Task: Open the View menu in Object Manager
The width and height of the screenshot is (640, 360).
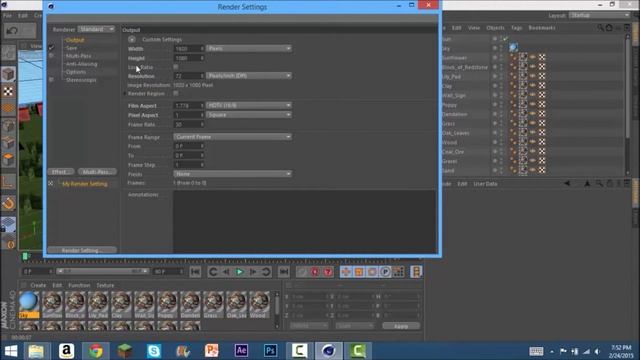Action: 474,28
